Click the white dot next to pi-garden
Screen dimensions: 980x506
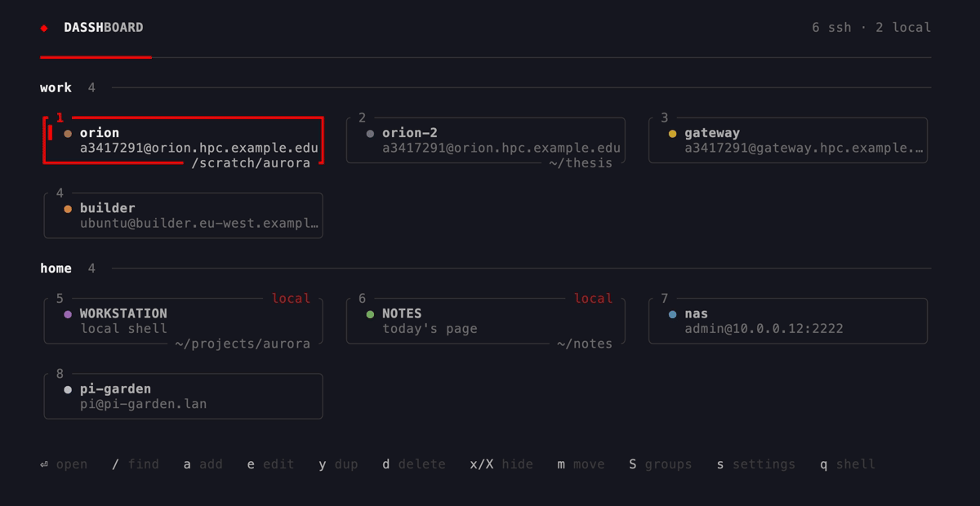point(68,390)
